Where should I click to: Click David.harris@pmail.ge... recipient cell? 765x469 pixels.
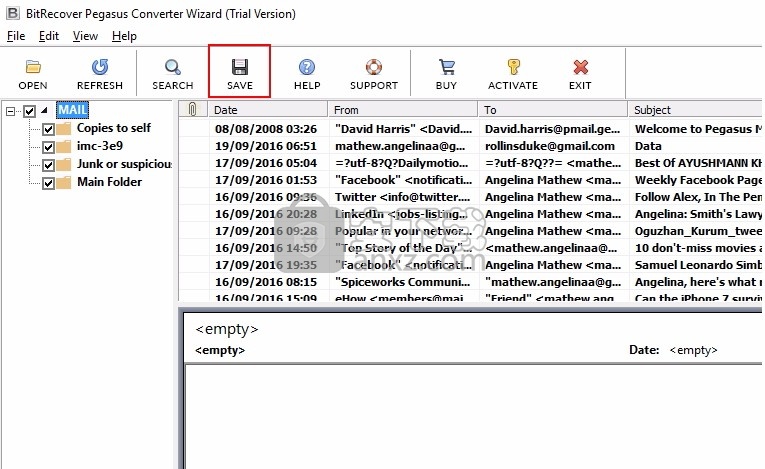point(552,129)
